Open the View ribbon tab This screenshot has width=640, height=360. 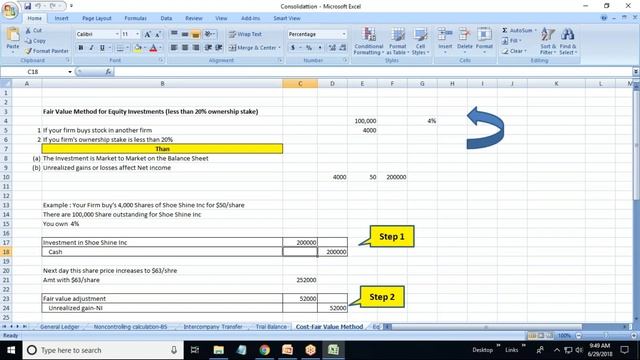click(x=221, y=18)
